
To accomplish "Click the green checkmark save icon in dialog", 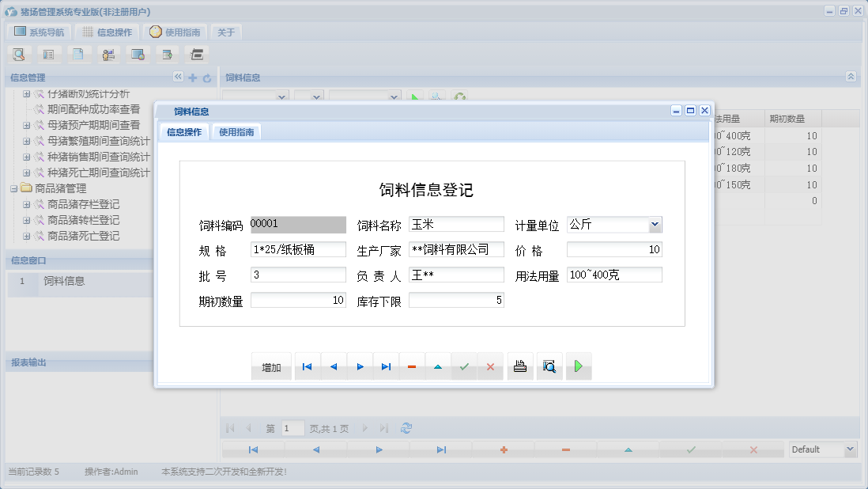I will tap(464, 367).
